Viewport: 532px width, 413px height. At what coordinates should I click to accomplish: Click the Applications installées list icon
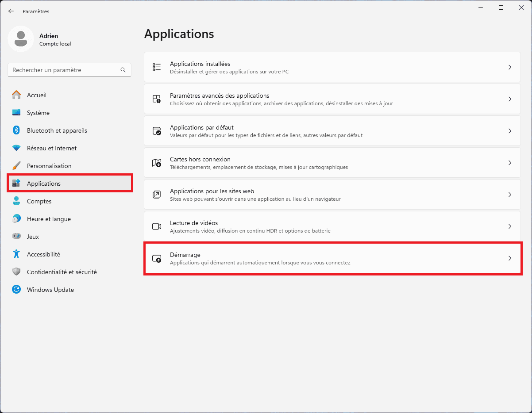tap(157, 67)
